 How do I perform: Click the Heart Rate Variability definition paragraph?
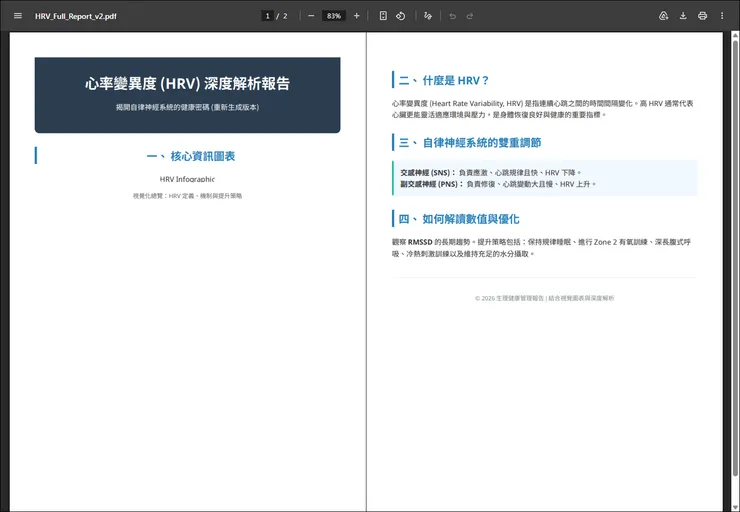543,109
